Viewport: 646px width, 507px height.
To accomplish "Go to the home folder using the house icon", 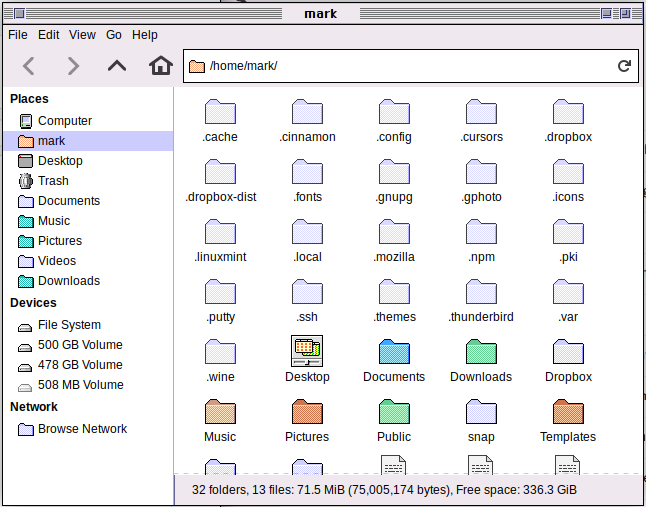I will (x=161, y=66).
